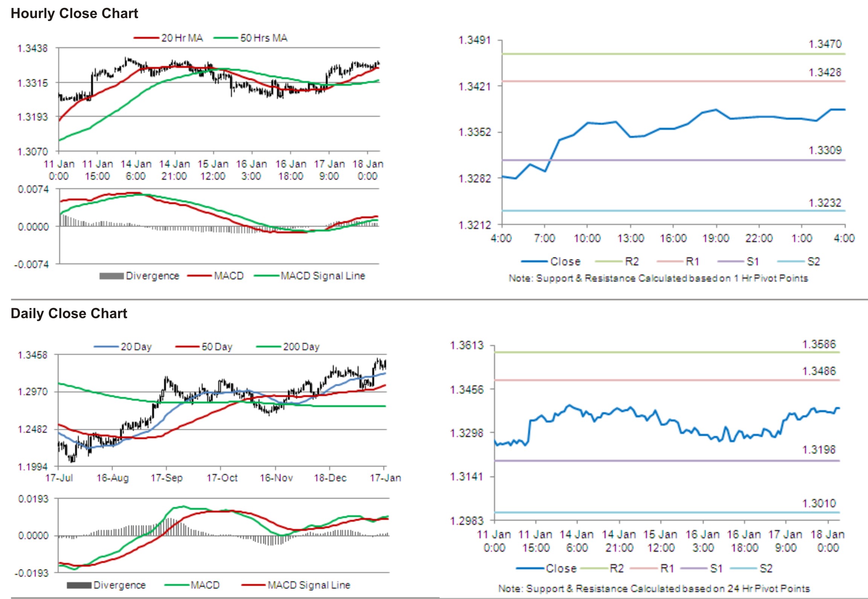
Task: Click the 1.3212 axis value
Action: pyautogui.click(x=475, y=225)
